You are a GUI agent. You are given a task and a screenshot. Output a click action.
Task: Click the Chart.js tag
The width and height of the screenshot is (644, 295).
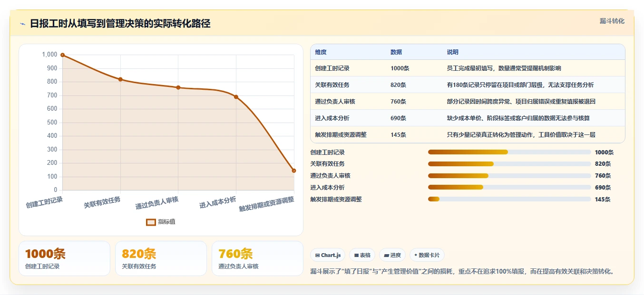pos(328,255)
